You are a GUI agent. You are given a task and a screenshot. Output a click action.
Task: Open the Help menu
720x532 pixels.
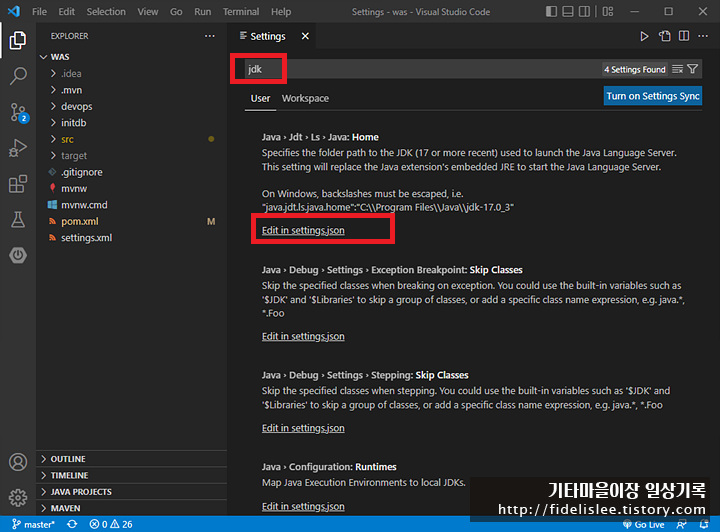(281, 11)
